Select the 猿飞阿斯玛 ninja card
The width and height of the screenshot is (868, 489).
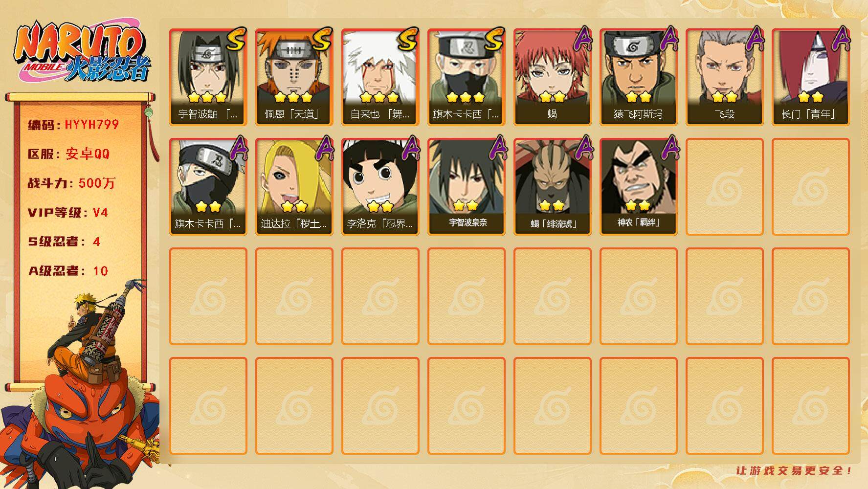point(638,77)
